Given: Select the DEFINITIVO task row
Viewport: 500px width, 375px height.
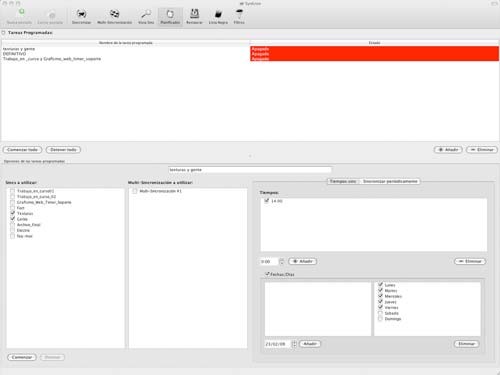Looking at the screenshot, I should (x=126, y=54).
